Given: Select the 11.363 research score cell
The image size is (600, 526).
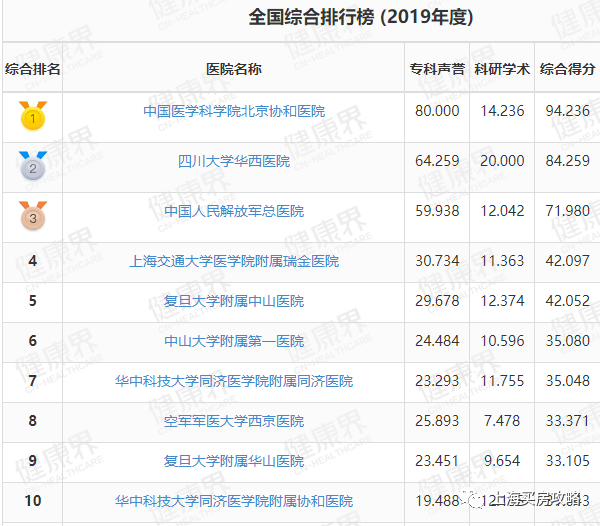Looking at the screenshot, I should (x=502, y=261).
